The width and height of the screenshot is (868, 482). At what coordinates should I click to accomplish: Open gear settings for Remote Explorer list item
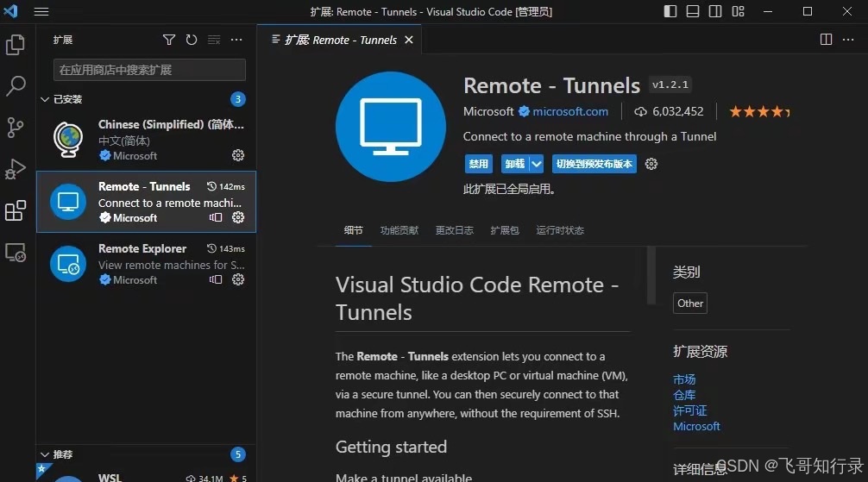[238, 279]
